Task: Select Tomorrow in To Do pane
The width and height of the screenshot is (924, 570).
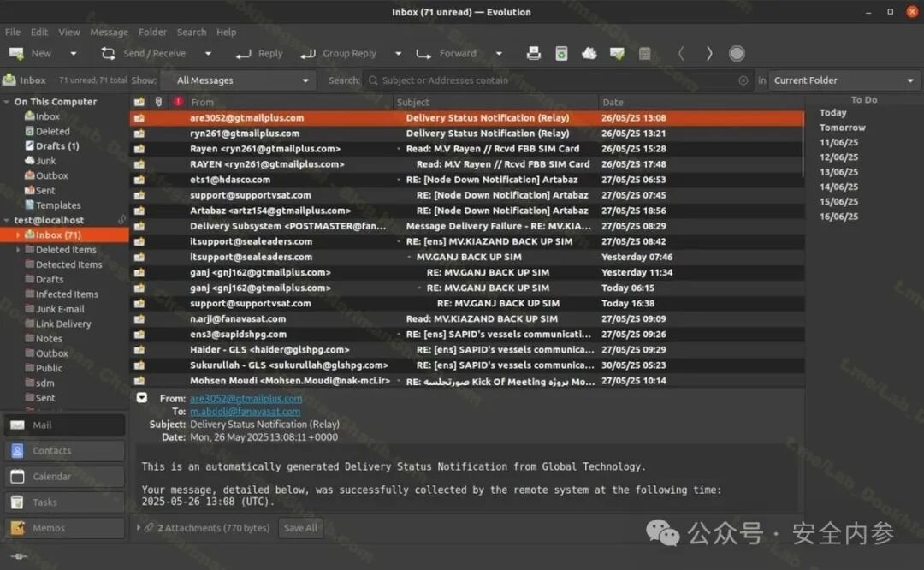Action: tap(842, 128)
